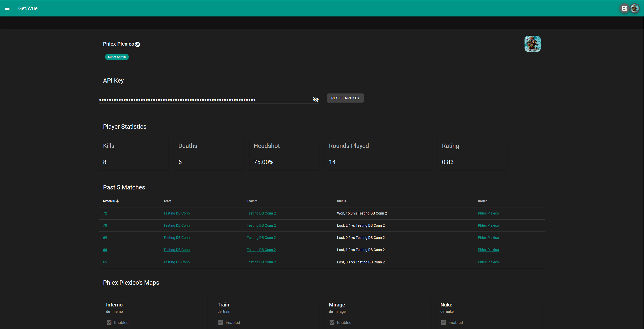Open match 65 link
The width and height of the screenshot is (644, 329).
105,262
